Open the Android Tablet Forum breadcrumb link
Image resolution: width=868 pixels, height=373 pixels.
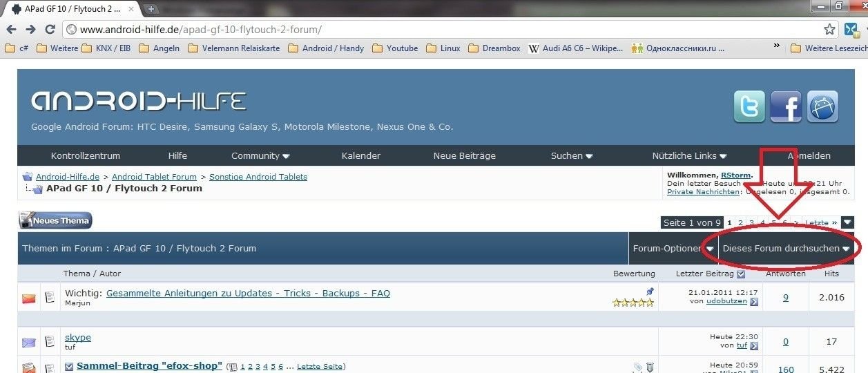[x=154, y=177]
